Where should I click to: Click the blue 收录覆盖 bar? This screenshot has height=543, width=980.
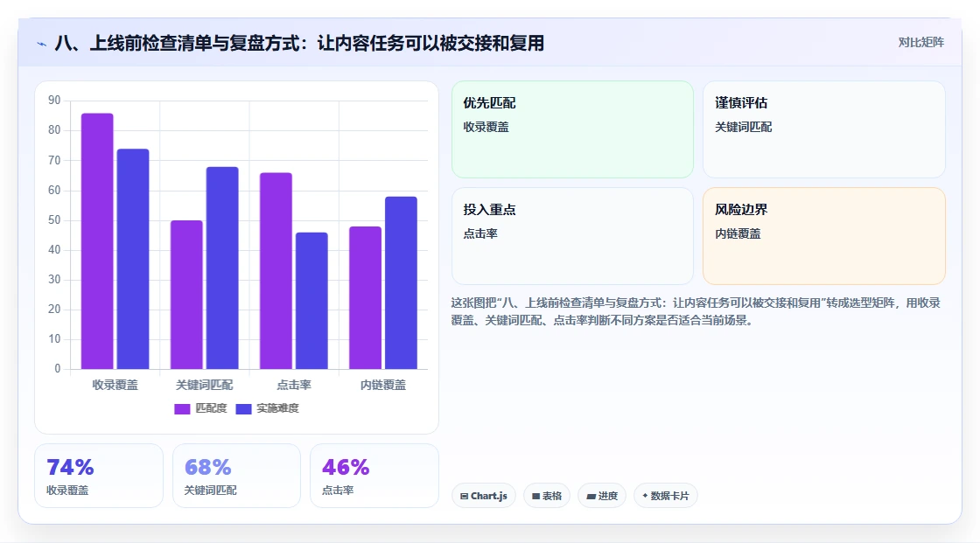(133, 259)
